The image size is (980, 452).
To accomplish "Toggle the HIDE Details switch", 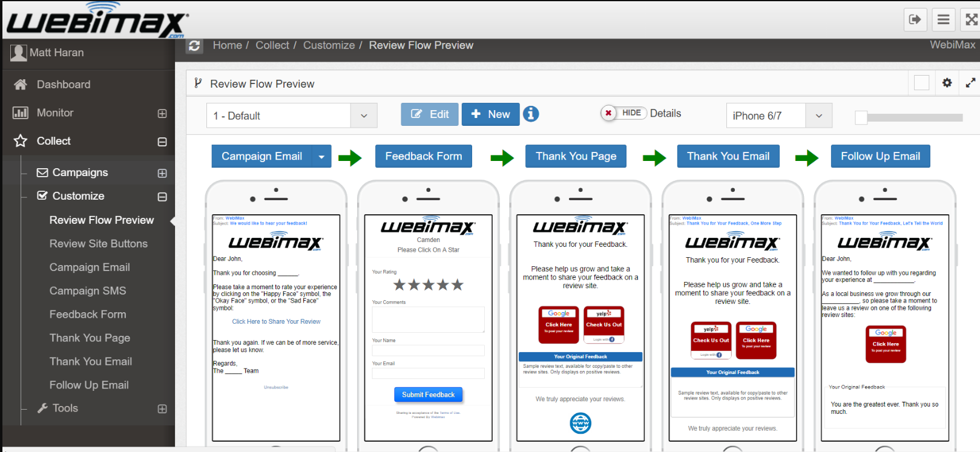I will (623, 113).
